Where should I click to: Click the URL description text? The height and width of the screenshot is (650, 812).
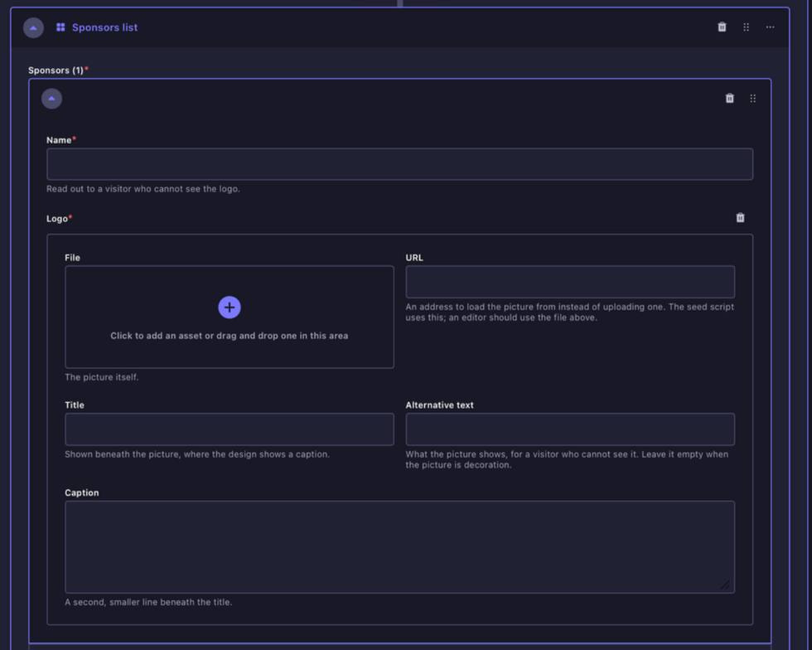pyautogui.click(x=570, y=312)
